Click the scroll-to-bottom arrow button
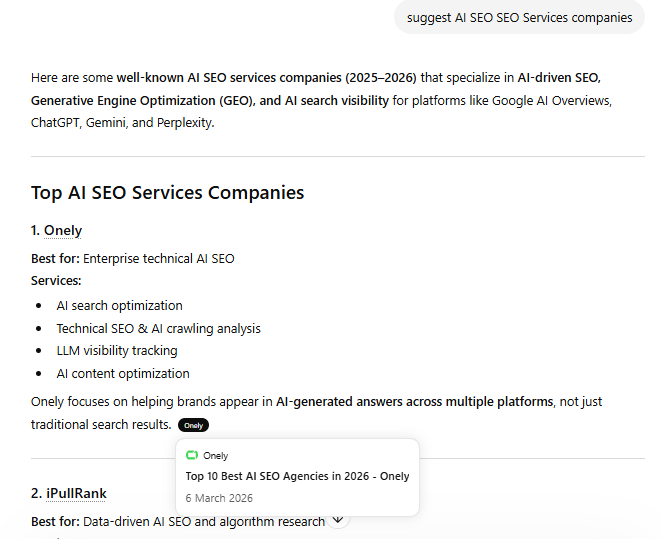The width and height of the screenshot is (661, 539). [338, 519]
